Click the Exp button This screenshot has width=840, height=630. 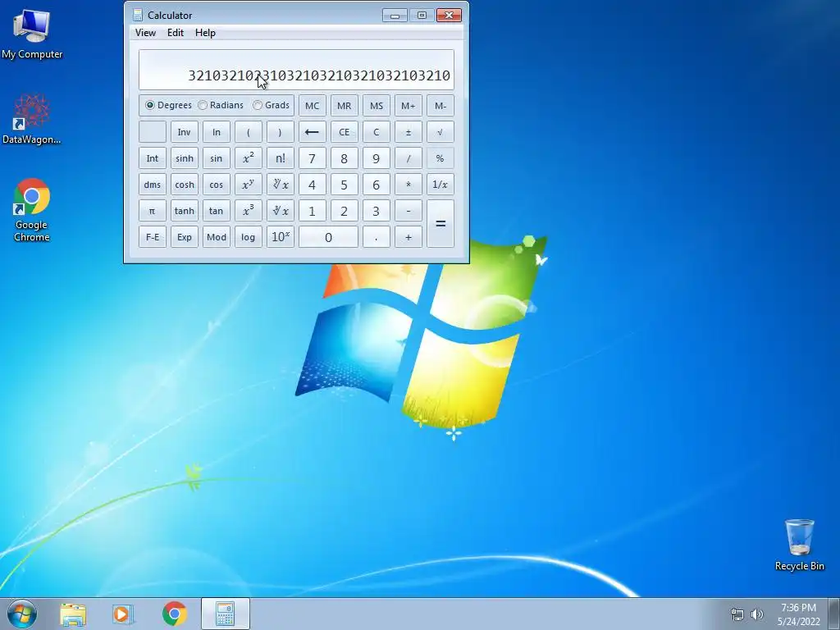tap(185, 237)
